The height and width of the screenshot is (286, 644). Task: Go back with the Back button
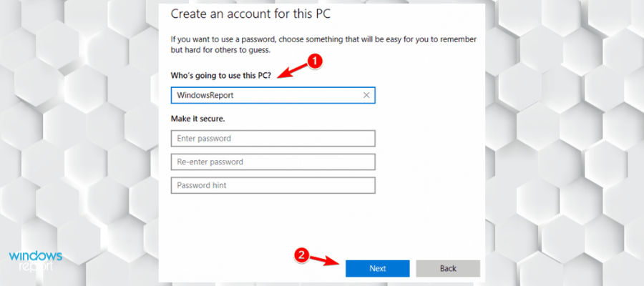point(448,268)
